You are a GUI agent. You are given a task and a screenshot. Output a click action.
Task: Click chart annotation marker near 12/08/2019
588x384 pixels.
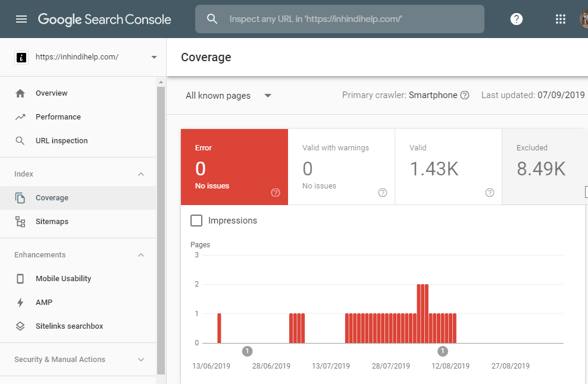click(x=443, y=351)
